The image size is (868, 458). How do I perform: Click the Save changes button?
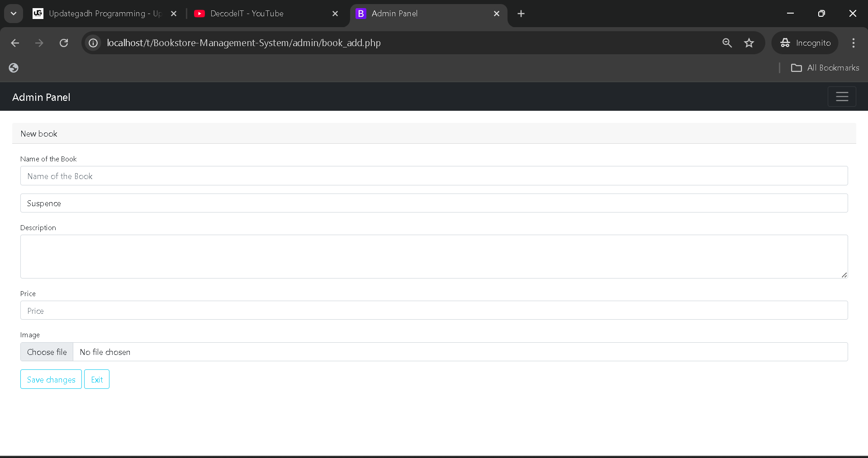pos(51,379)
